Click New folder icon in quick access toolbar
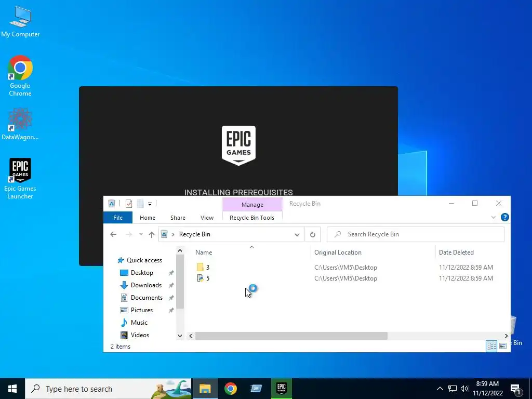 pos(140,204)
